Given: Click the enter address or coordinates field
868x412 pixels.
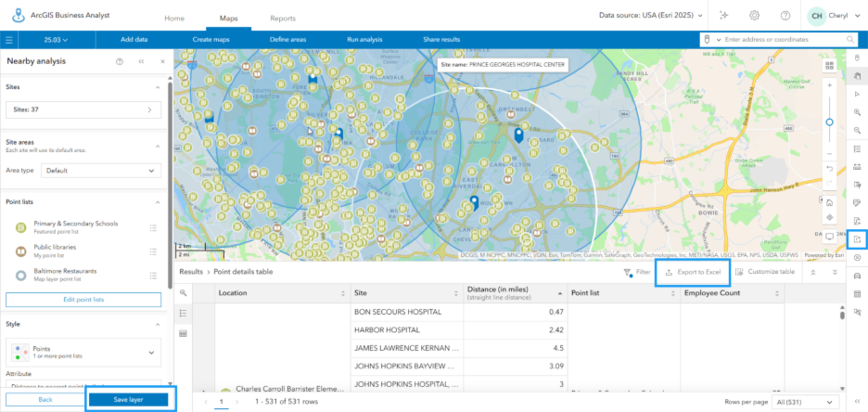Looking at the screenshot, I should pyautogui.click(x=784, y=40).
